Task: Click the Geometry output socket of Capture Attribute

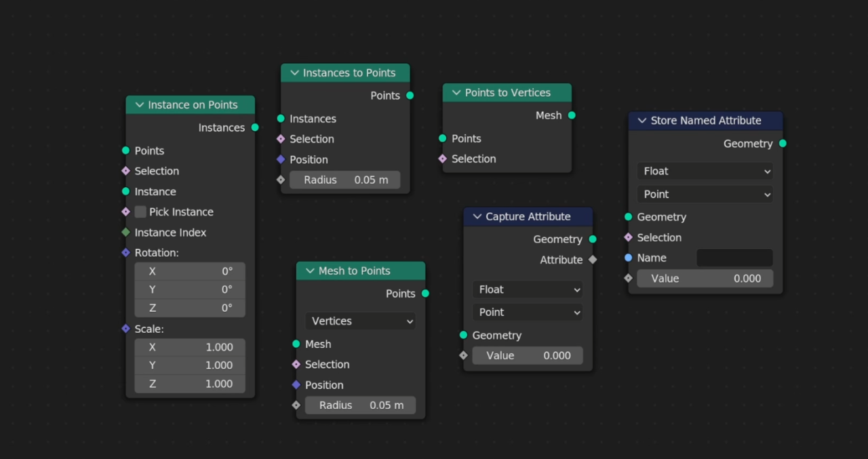Action: coord(593,239)
